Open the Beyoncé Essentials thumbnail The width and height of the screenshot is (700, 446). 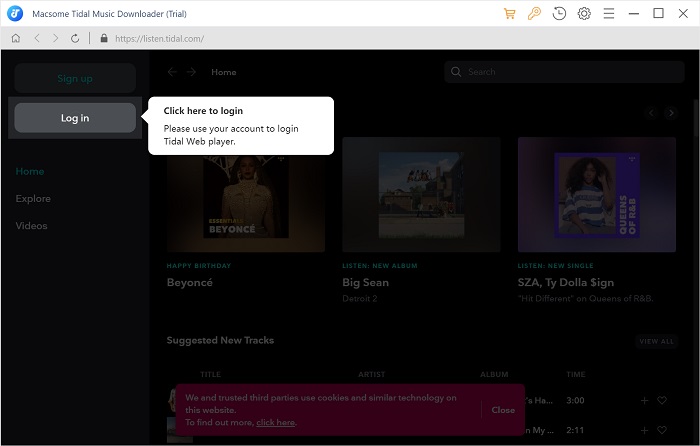click(x=246, y=195)
